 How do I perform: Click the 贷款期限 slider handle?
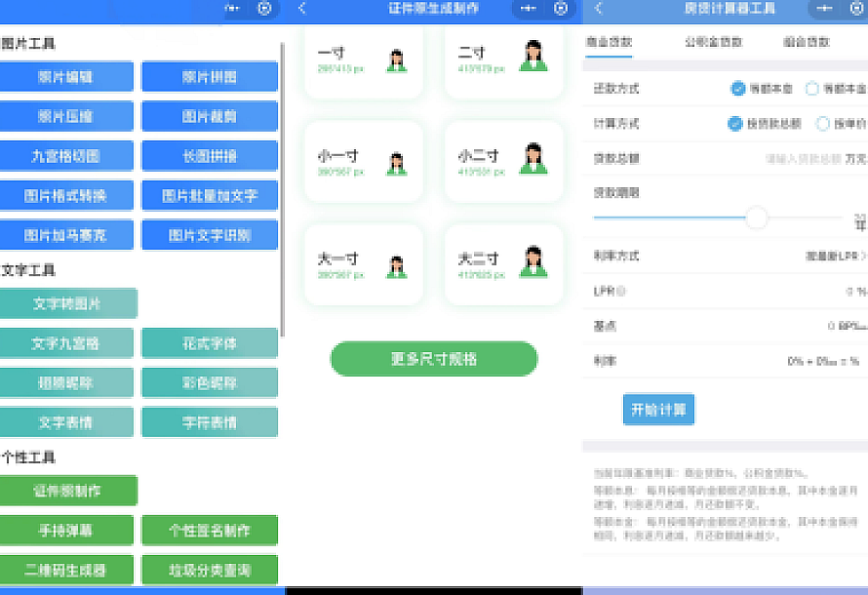click(x=757, y=218)
